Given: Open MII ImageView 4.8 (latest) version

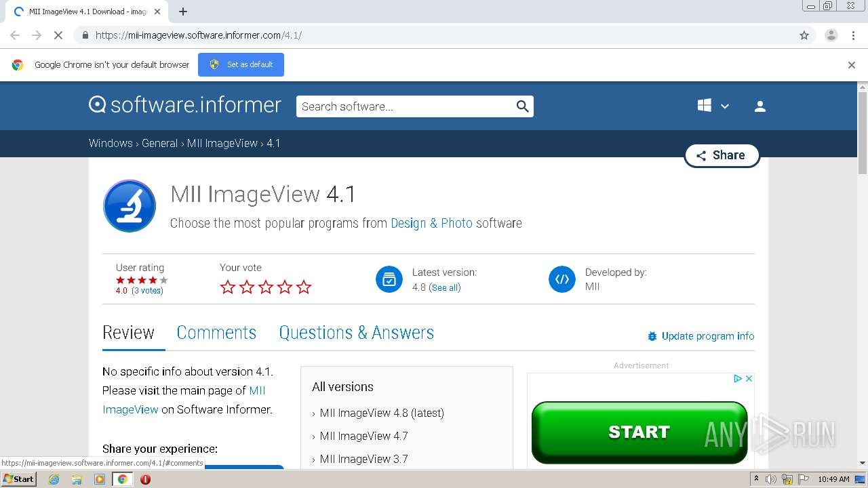Looking at the screenshot, I should click(x=382, y=413).
